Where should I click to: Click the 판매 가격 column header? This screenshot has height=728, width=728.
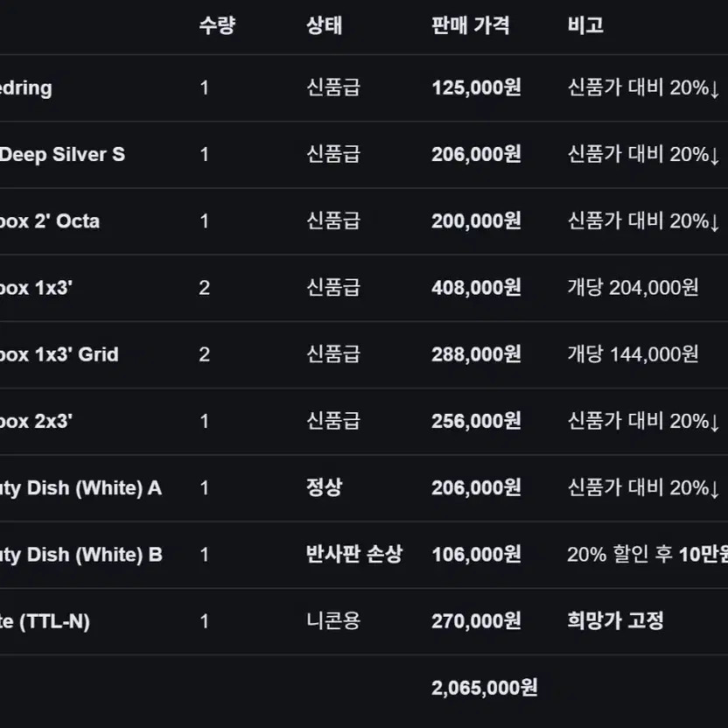click(471, 25)
